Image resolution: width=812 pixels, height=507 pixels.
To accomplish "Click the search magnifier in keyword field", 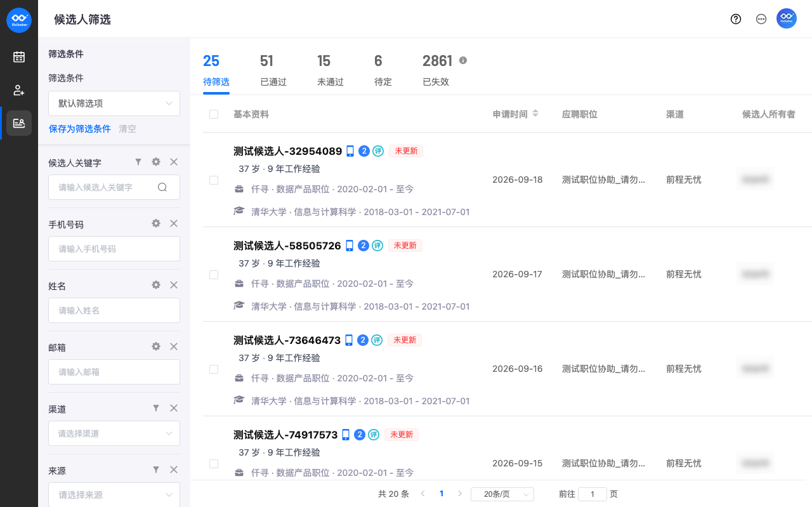I will coord(162,187).
